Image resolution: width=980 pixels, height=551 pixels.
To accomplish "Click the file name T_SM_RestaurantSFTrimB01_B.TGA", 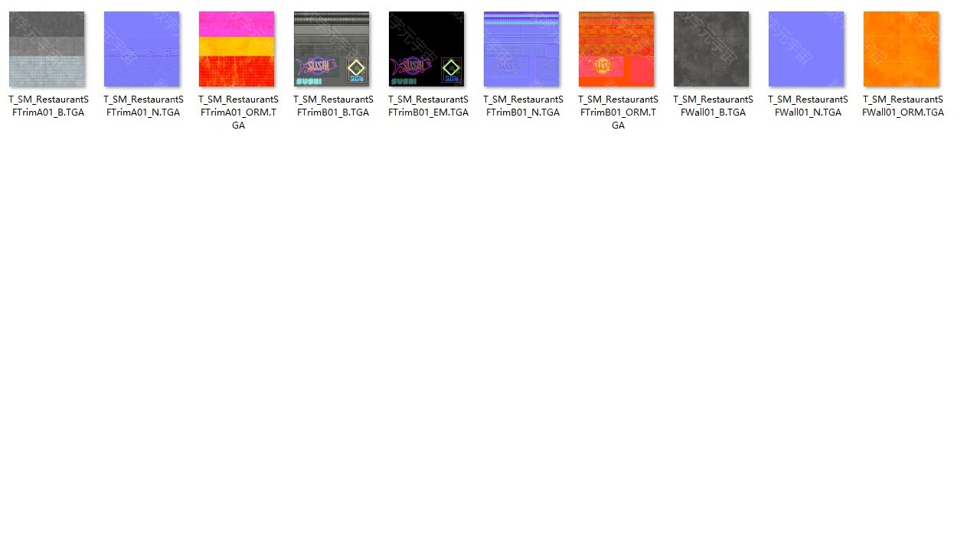I will (x=333, y=106).
